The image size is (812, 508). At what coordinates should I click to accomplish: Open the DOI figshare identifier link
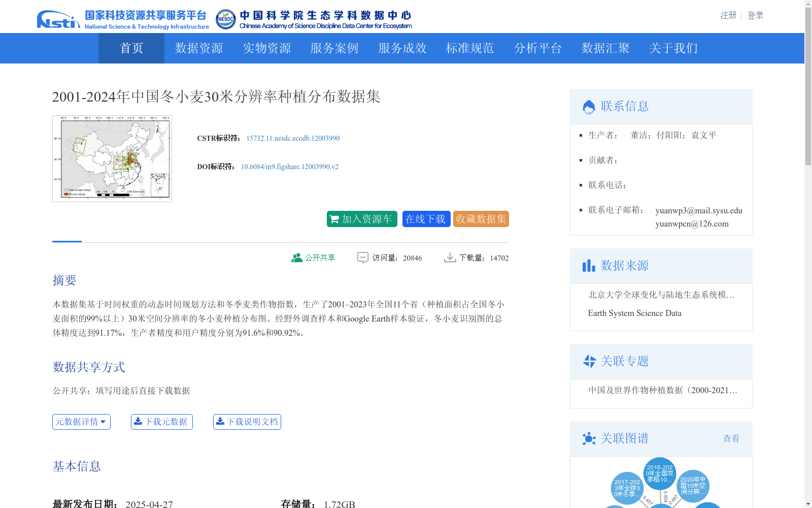pos(290,167)
